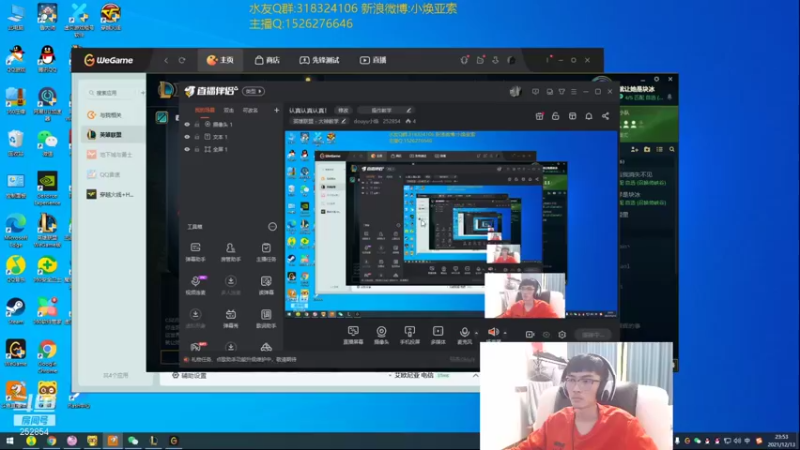Add a 直播屏幕 screen capture source
The width and height of the screenshot is (800, 450).
(x=353, y=335)
